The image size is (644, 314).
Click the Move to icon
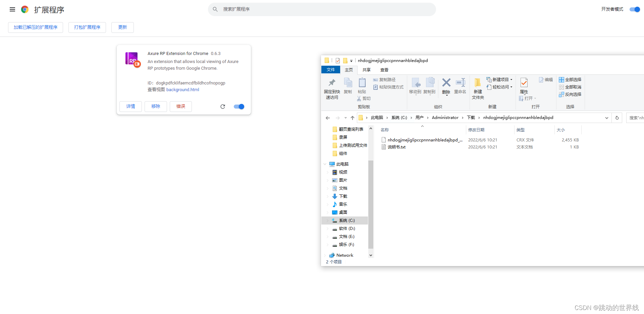coord(415,86)
